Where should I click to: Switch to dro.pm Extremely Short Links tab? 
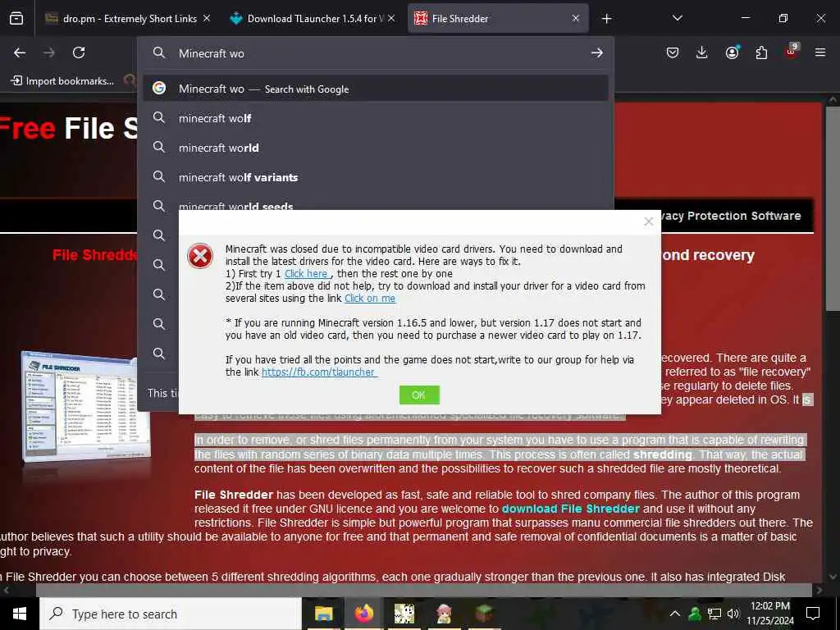coord(127,19)
